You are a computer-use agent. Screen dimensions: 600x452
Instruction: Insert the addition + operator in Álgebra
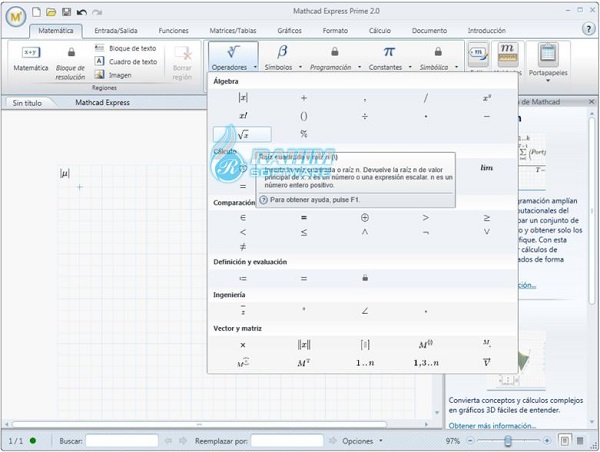pyautogui.click(x=304, y=98)
